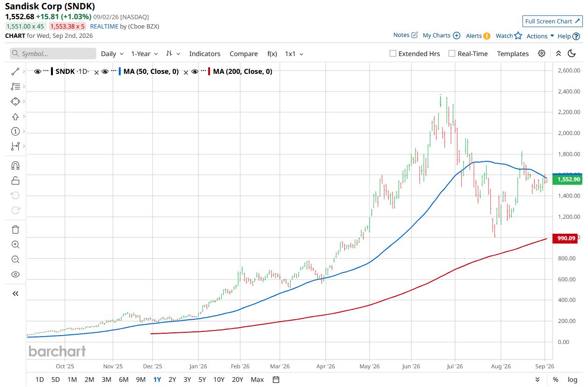Image resolution: width=588 pixels, height=387 pixels.
Task: Open the calendar date range picker
Action: click(x=276, y=380)
